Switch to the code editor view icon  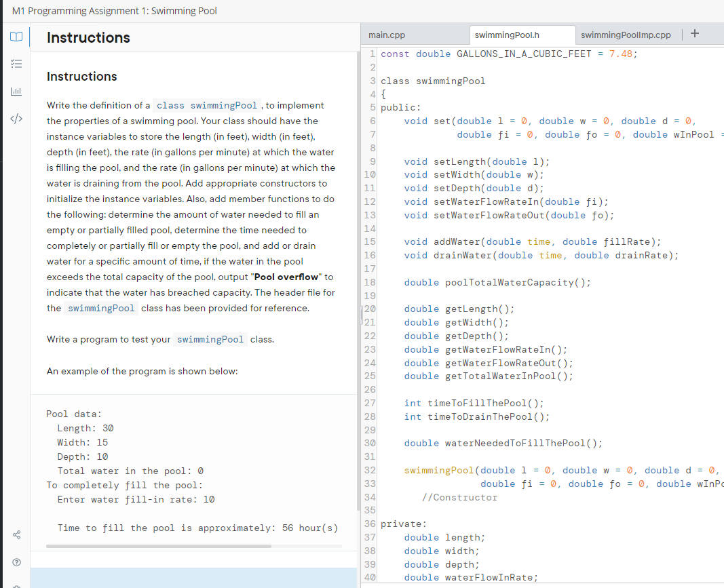pyautogui.click(x=16, y=119)
